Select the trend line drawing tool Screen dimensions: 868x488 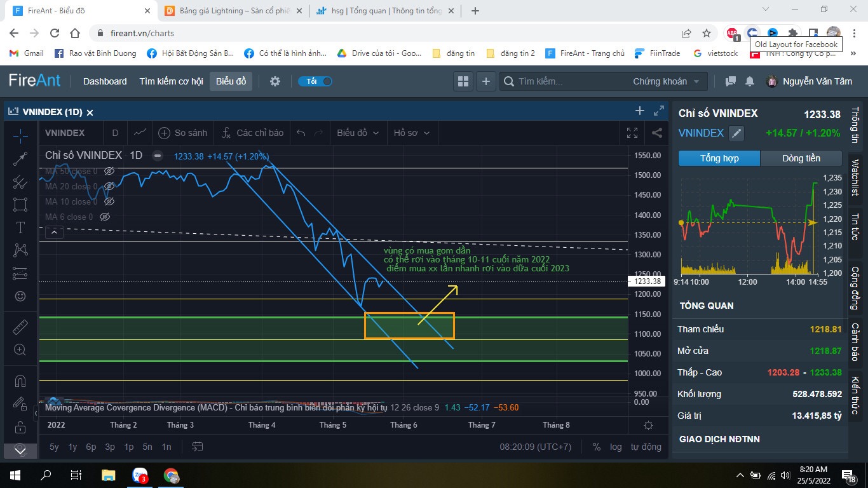click(20, 159)
